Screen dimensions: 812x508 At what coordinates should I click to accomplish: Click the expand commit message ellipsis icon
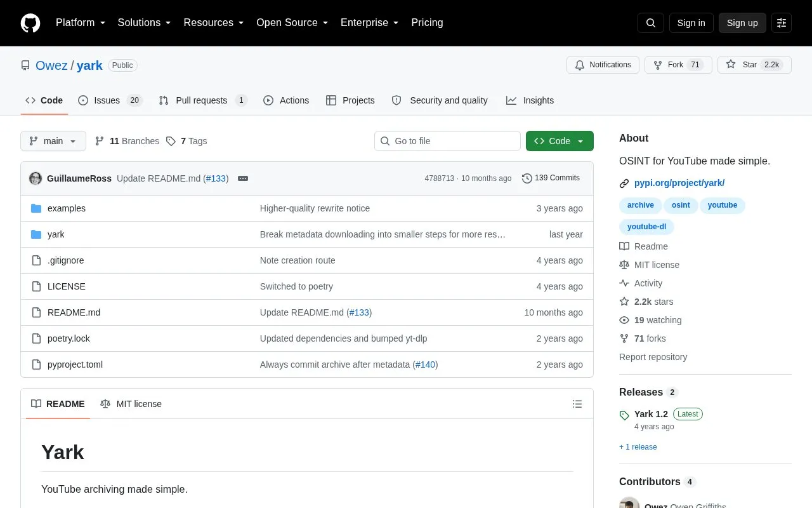point(243,178)
